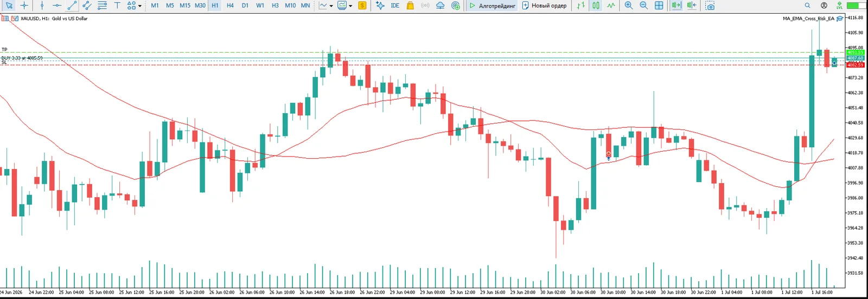Click the 4116.88 price scale label

click(x=856, y=18)
